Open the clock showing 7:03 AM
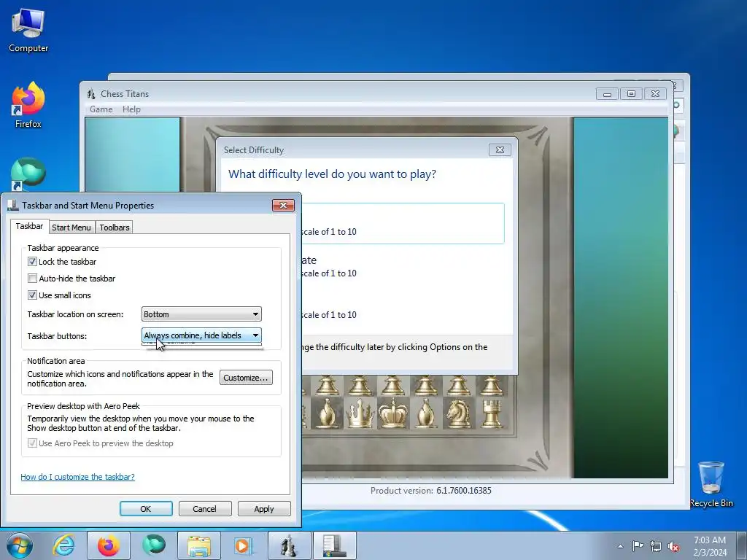The image size is (747, 560). pos(710,545)
